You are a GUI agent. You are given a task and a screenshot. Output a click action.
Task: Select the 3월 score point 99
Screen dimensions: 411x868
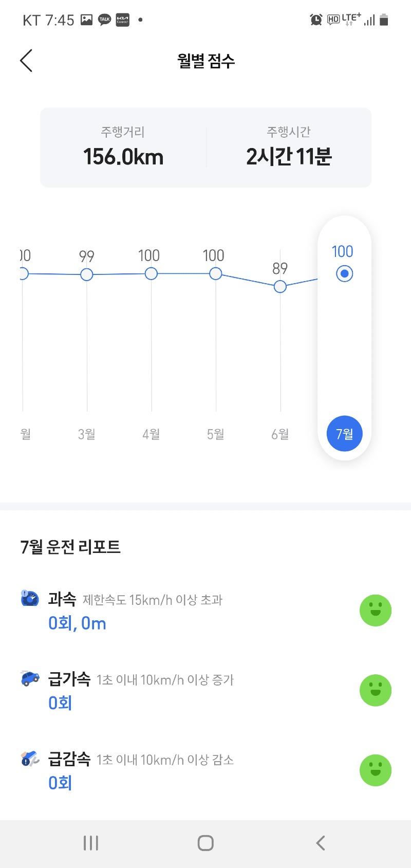pyautogui.click(x=87, y=274)
